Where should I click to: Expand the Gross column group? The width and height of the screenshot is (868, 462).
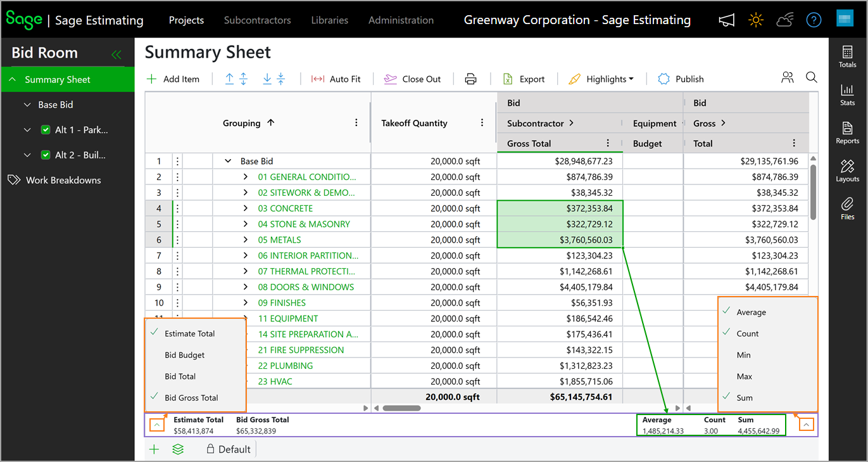coord(723,123)
